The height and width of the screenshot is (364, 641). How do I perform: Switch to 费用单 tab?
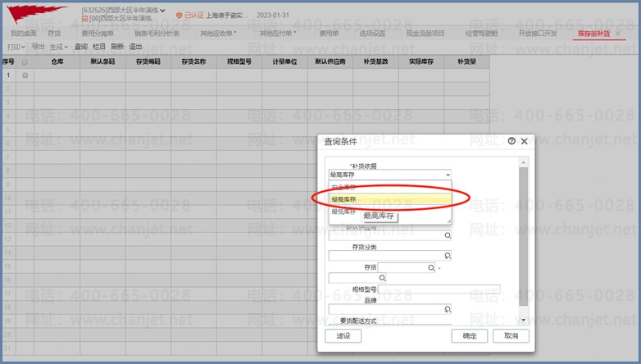(329, 34)
